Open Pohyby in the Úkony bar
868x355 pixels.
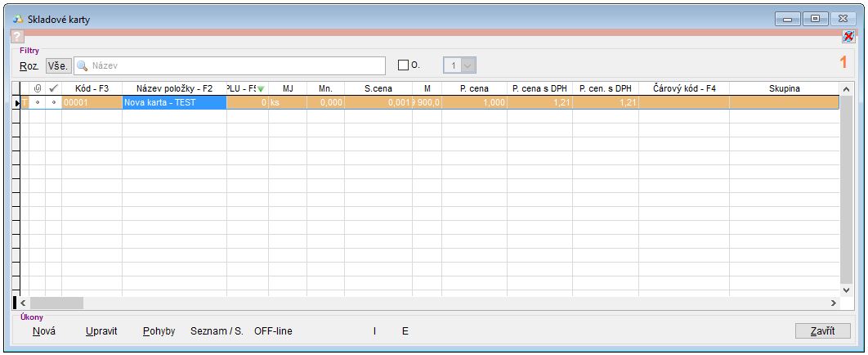point(159,331)
